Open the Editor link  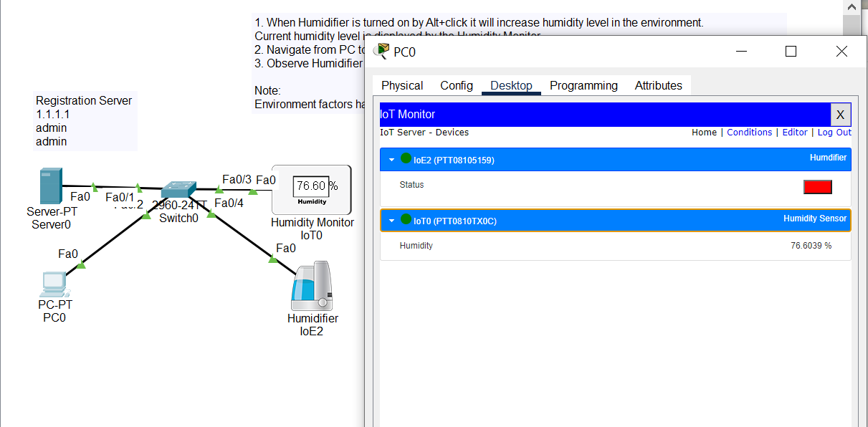(x=794, y=133)
